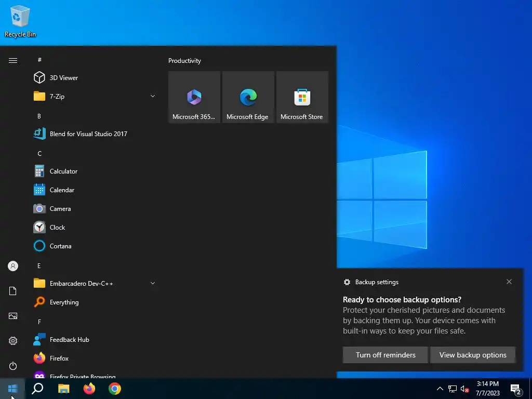Launch 3D Viewer from the app list
The width and height of the screenshot is (532, 399).
(95, 78)
